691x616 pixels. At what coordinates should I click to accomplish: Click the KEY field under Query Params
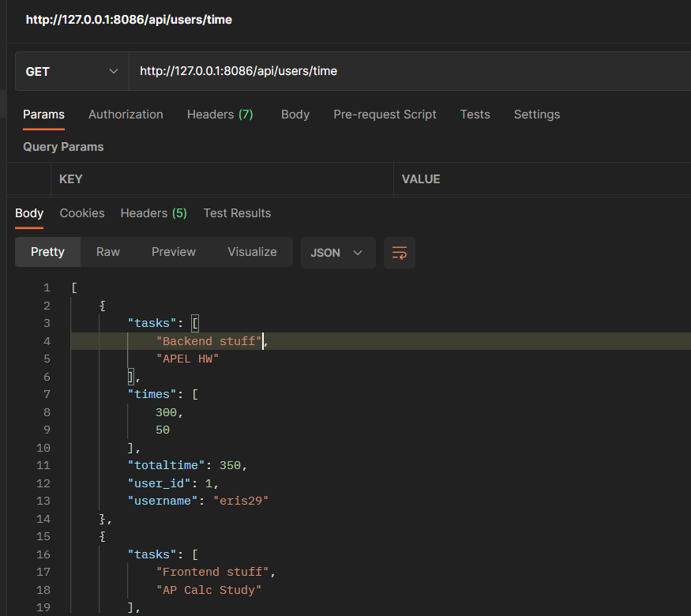[158, 179]
